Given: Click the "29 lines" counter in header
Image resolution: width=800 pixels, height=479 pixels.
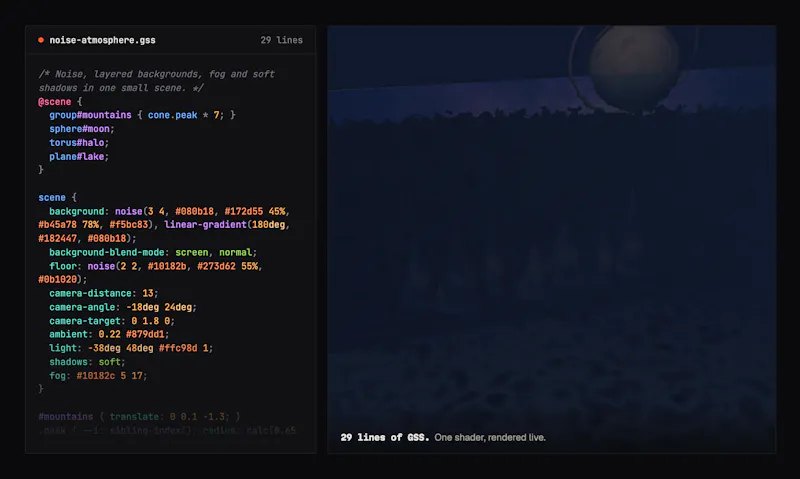Looking at the screenshot, I should point(281,40).
